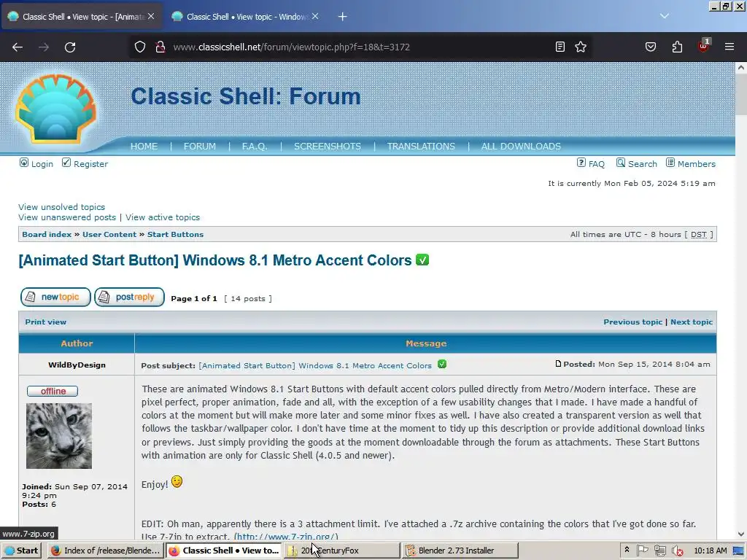Switch to the Animated Start Button tab
Viewport: 747px width, 560px height.
click(82, 17)
